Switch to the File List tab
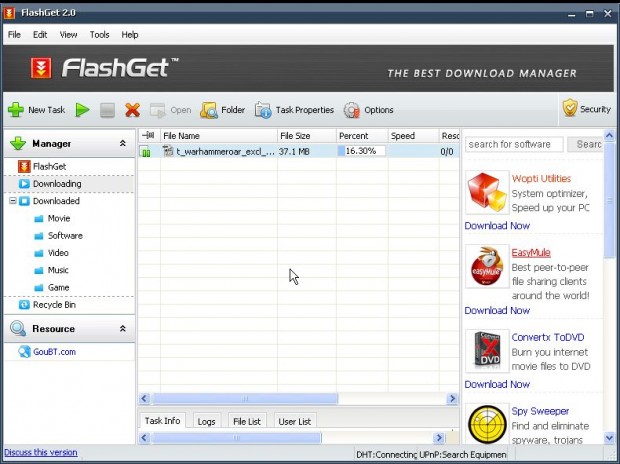Viewport: 620px width, 464px height. click(x=247, y=422)
